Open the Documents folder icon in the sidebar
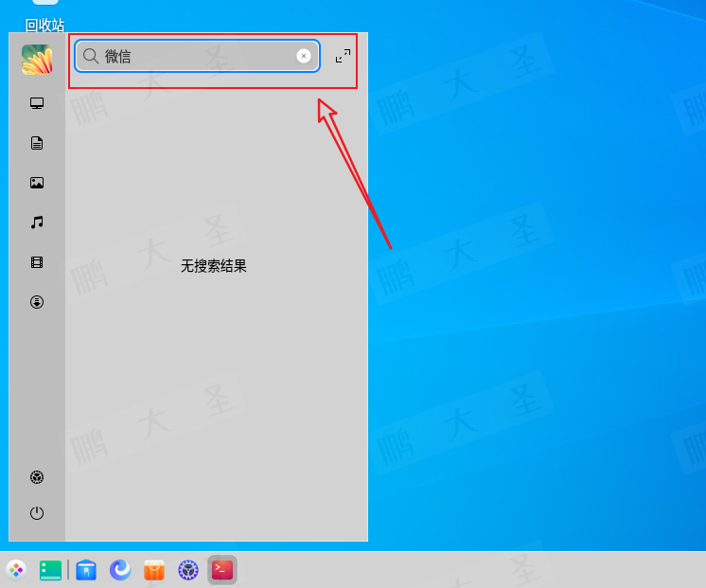Image resolution: width=706 pixels, height=588 pixels. pyautogui.click(x=37, y=143)
